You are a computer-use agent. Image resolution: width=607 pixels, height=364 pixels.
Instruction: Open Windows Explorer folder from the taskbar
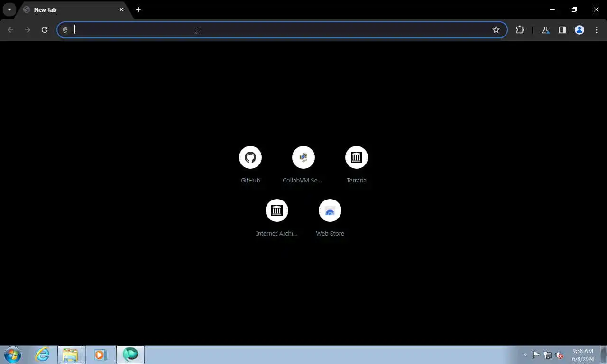pyautogui.click(x=70, y=355)
